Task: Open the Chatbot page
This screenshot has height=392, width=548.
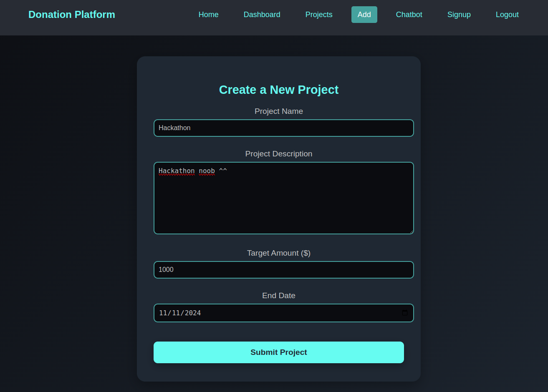Action: 409,14
